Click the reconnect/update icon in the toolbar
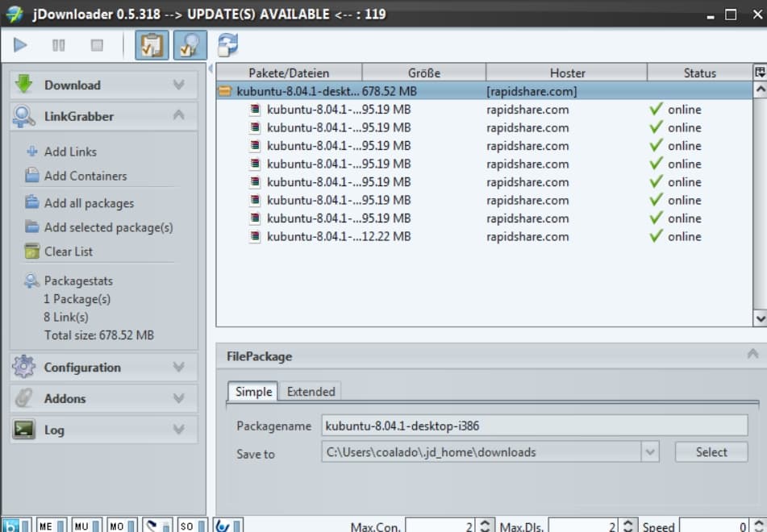The height and width of the screenshot is (532, 767). click(228, 44)
